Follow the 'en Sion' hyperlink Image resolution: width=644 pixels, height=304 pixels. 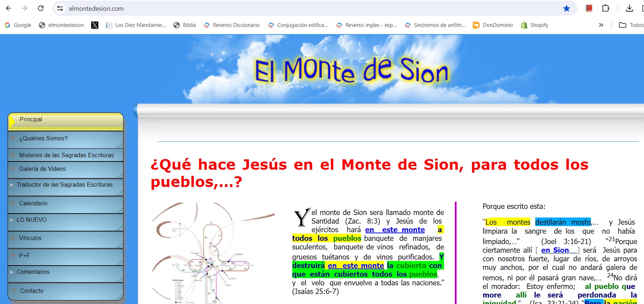click(555, 251)
